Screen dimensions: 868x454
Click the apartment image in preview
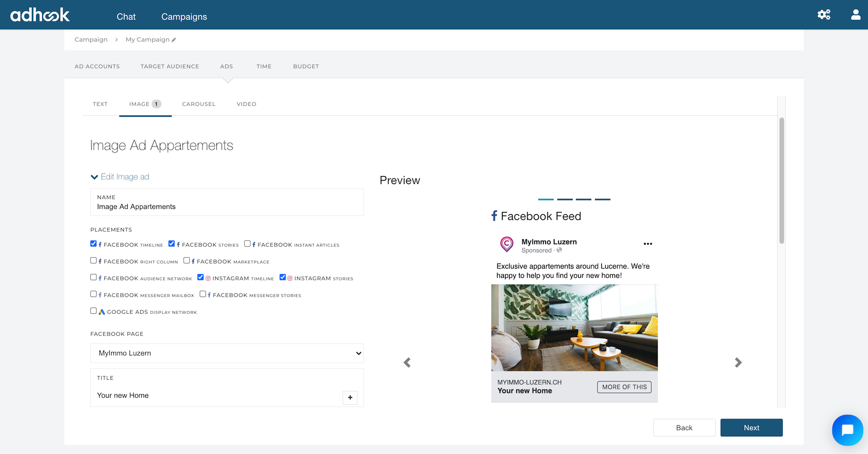click(x=575, y=328)
